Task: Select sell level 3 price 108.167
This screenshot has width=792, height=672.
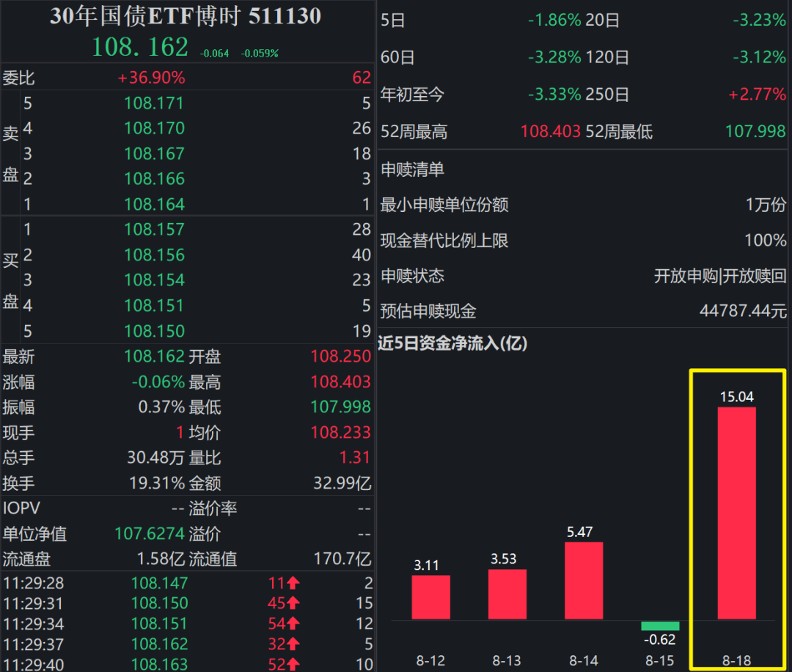Action: (x=154, y=153)
